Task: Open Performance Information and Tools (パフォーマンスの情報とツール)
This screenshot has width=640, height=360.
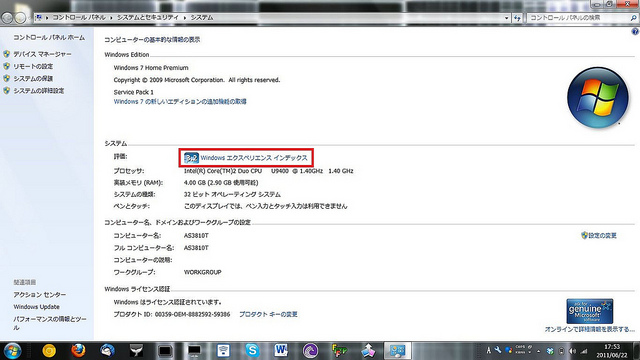Action: pos(50,323)
